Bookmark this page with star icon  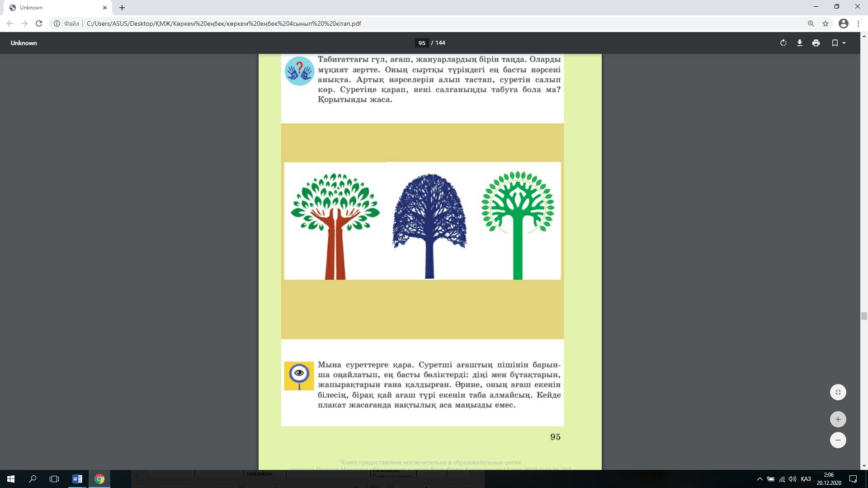click(x=826, y=23)
